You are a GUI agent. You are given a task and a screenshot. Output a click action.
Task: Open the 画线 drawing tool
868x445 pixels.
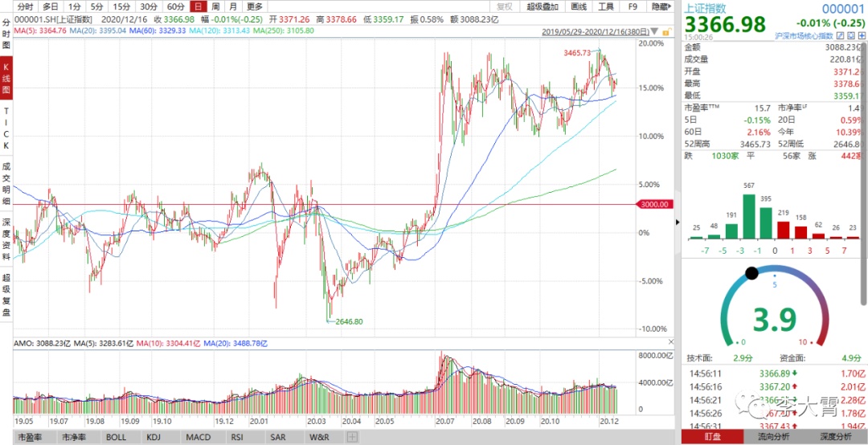point(579,6)
